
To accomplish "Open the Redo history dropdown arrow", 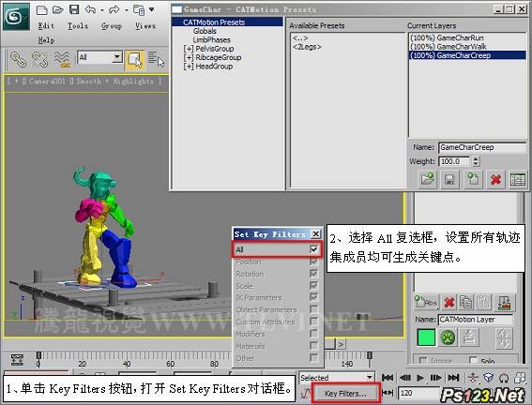I will pyautogui.click(x=127, y=10).
